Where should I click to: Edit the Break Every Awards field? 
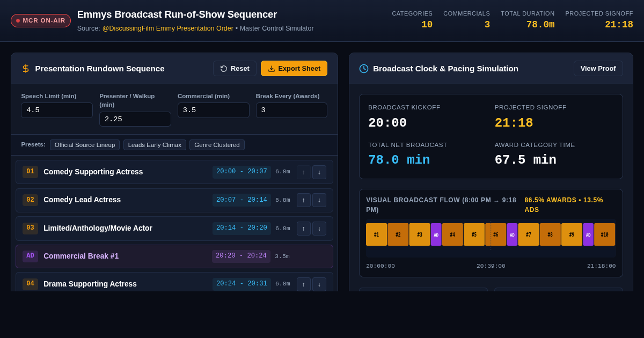coord(291,110)
